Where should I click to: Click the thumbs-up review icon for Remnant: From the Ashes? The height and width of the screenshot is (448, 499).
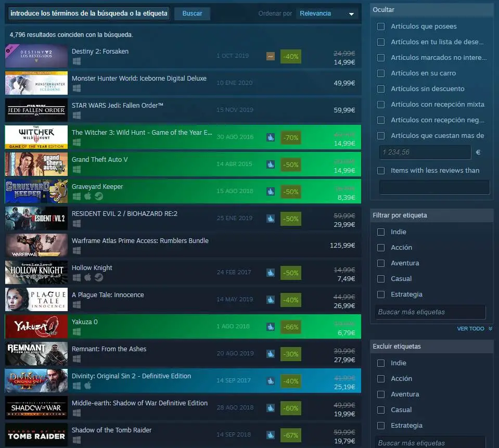271,354
